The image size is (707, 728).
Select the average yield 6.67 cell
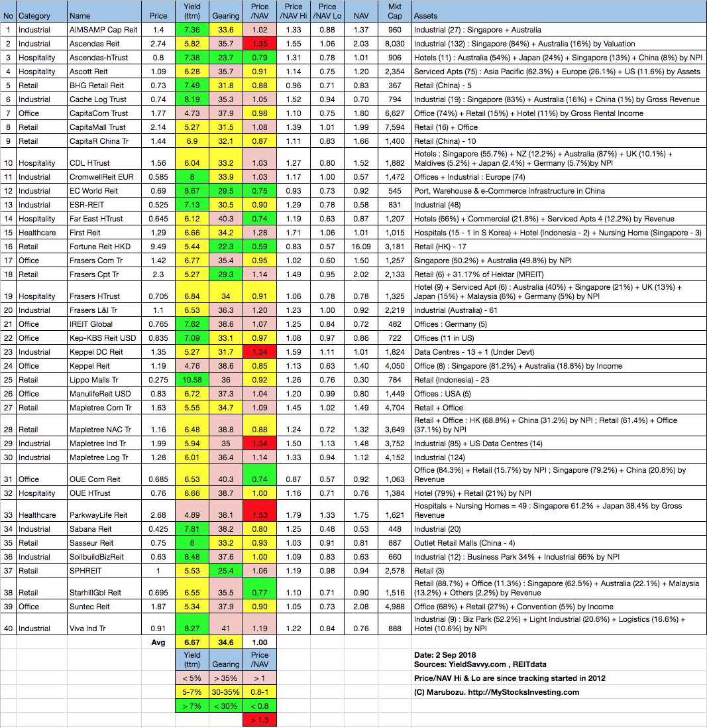192,642
